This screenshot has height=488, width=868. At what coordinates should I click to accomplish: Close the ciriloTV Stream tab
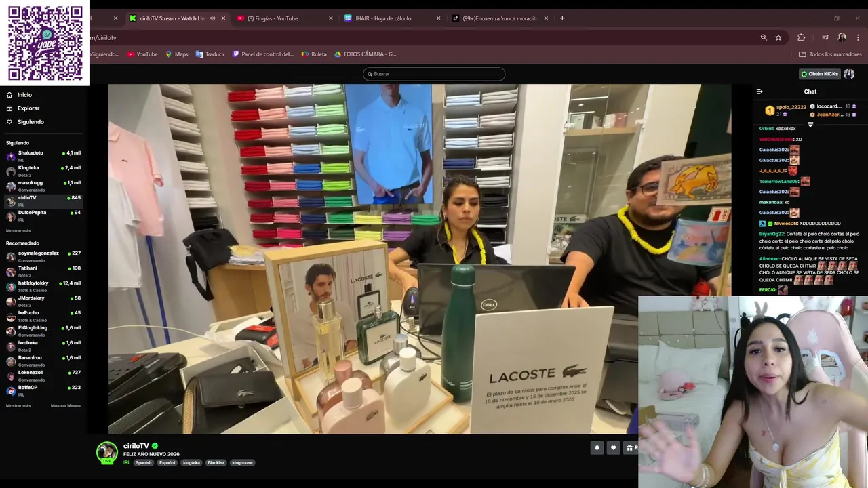click(x=223, y=18)
